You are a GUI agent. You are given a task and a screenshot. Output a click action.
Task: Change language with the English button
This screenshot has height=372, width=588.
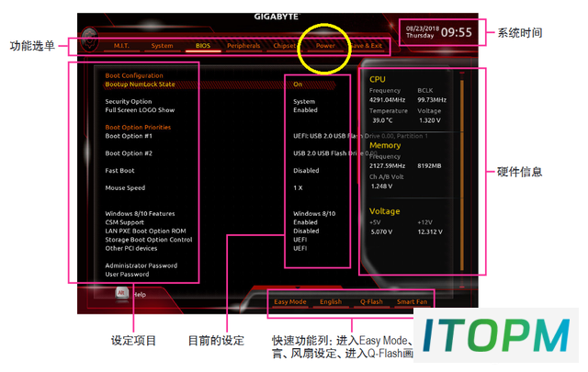click(331, 302)
